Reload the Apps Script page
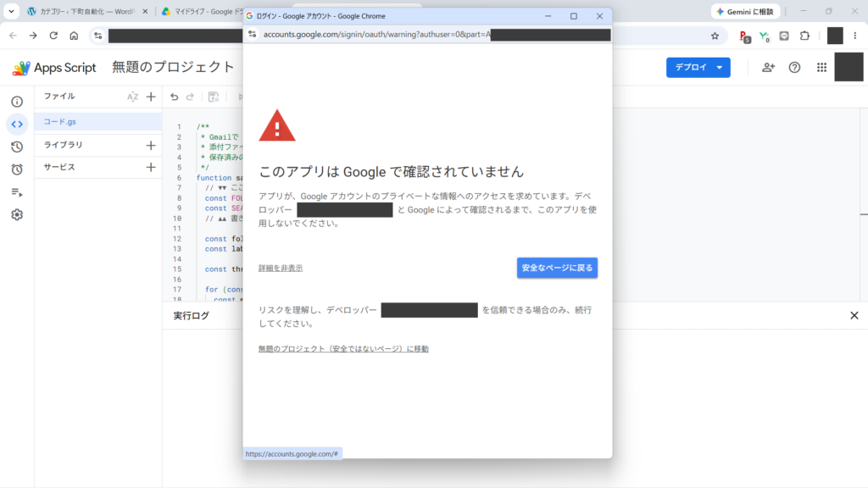Screen dimensions: 868x488 point(53,36)
